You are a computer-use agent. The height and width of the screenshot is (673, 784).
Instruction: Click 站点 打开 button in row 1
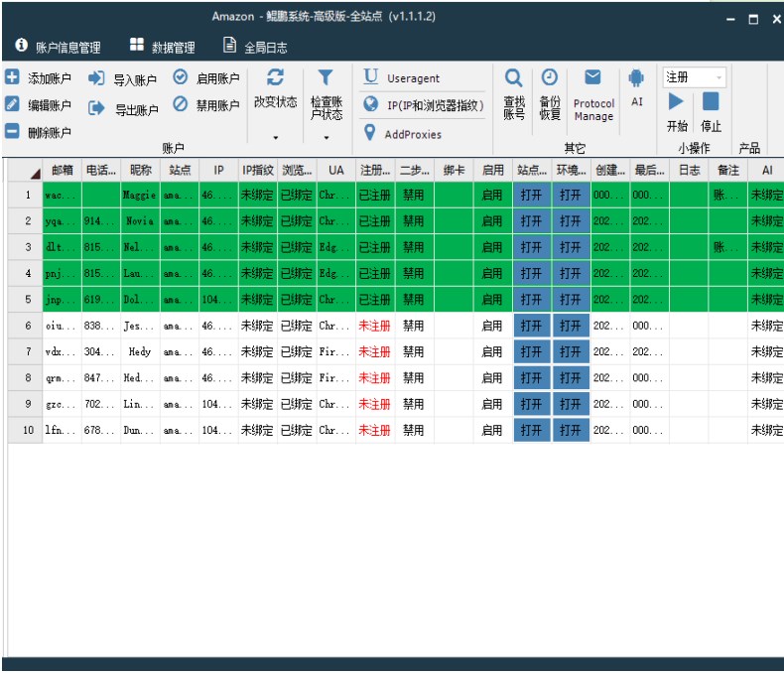[x=532, y=195]
